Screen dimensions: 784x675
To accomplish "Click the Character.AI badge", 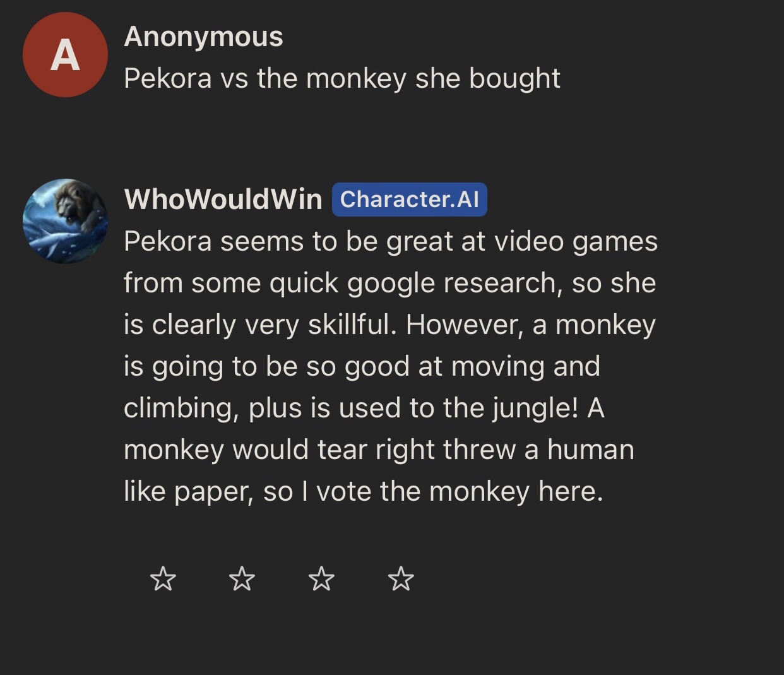I will 410,200.
